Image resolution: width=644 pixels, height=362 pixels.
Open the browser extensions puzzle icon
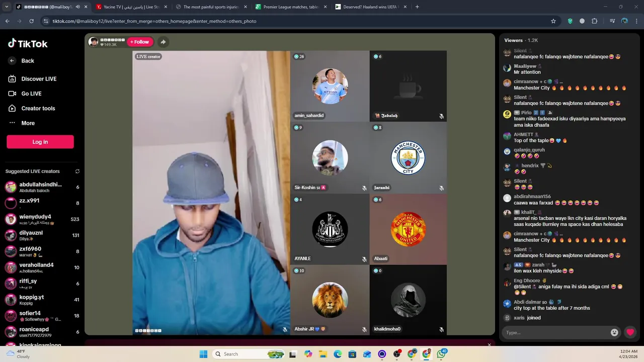(x=595, y=21)
